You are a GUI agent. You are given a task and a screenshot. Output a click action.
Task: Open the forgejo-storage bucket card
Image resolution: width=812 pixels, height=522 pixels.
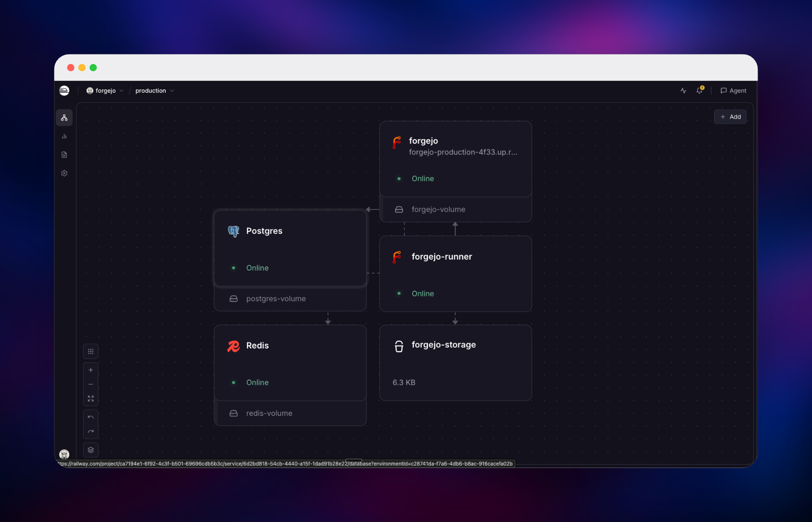coord(456,363)
